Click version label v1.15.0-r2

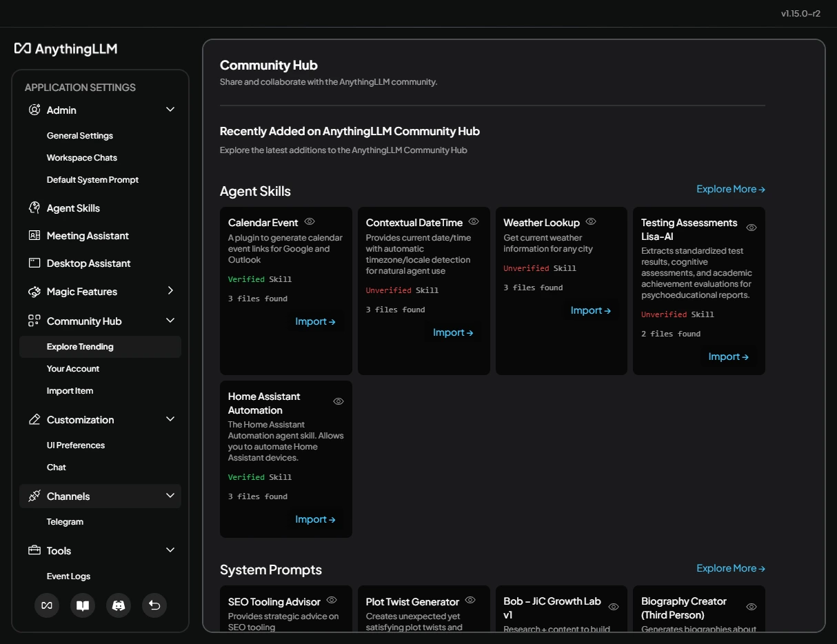tap(800, 13)
